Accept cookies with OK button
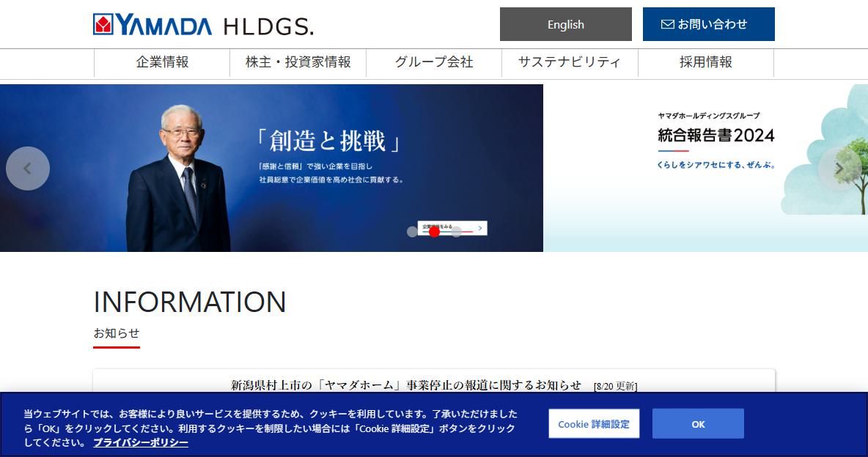Viewport: 868px width, 457px height. pyautogui.click(x=698, y=424)
